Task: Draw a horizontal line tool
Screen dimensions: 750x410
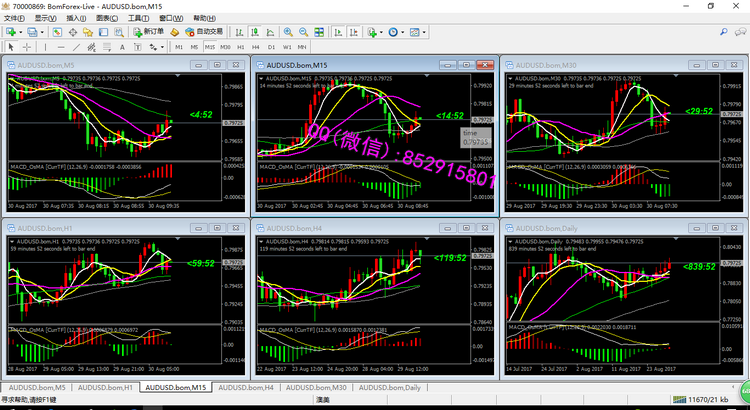Action: [x=59, y=47]
